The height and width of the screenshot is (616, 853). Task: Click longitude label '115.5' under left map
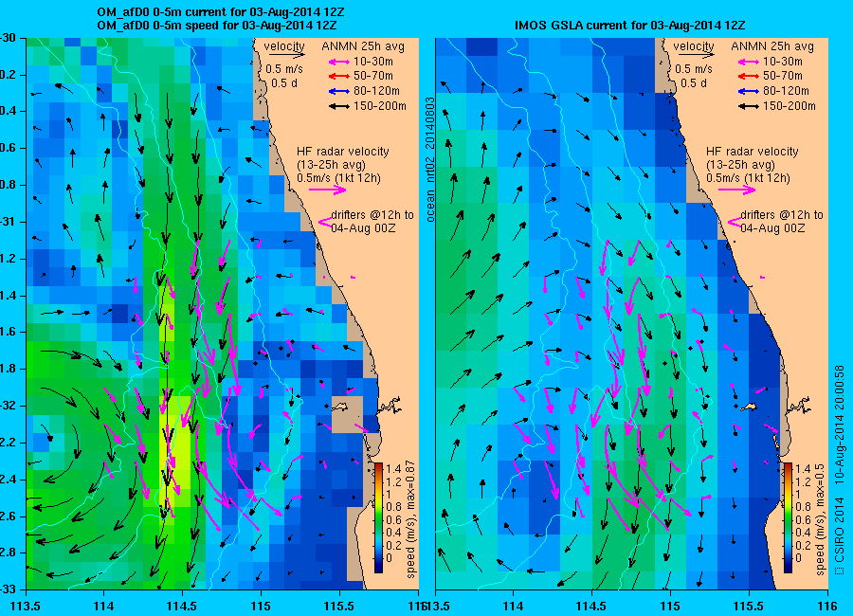coord(339,607)
